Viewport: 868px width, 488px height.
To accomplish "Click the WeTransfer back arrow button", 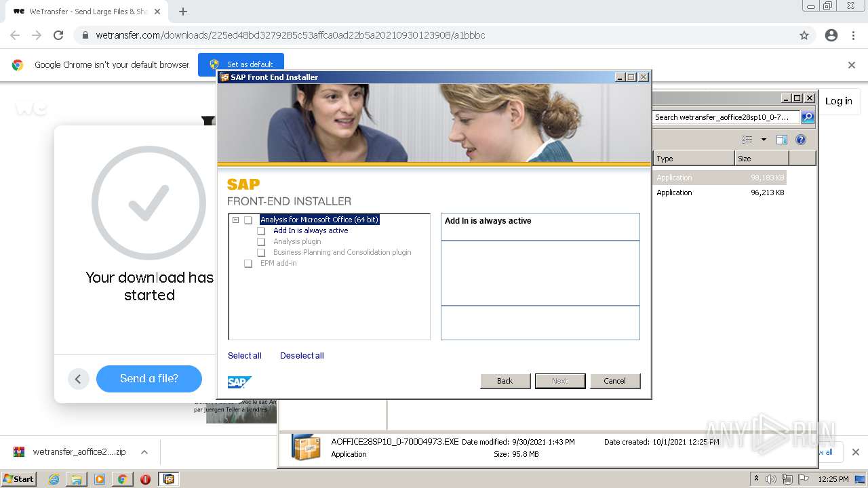I will pos(78,379).
